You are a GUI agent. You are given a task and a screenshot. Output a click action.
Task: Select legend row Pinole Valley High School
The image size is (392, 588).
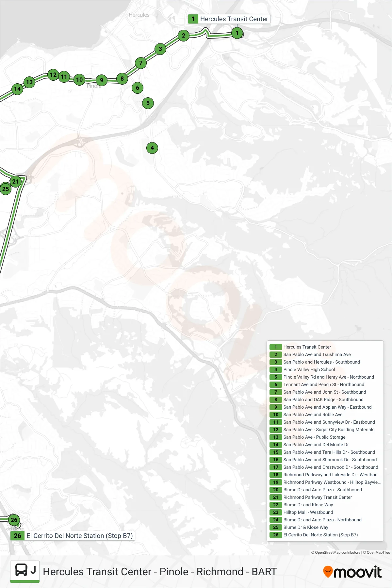(325, 369)
